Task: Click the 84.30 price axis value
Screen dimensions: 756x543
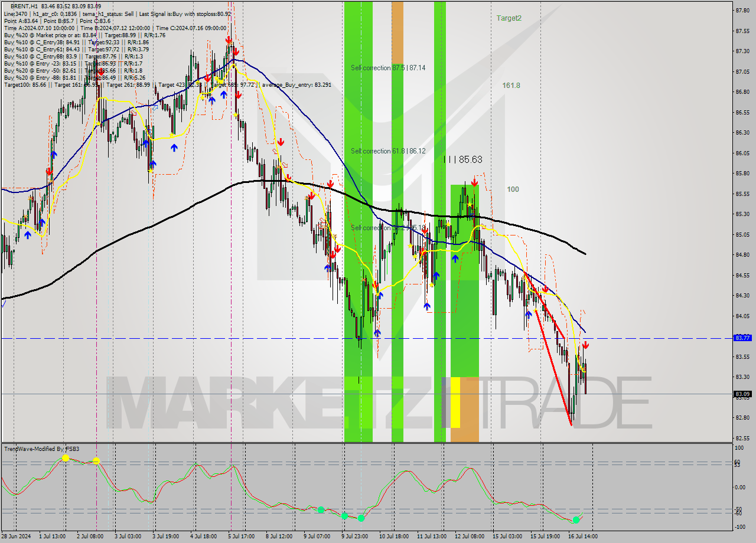Action: click(742, 296)
